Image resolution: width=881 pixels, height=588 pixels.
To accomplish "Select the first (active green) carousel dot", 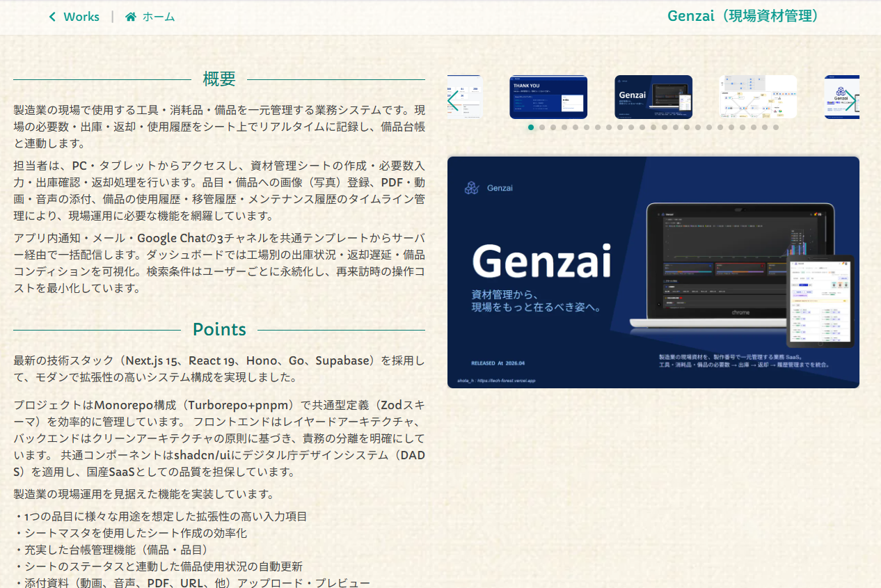I will click(x=531, y=127).
